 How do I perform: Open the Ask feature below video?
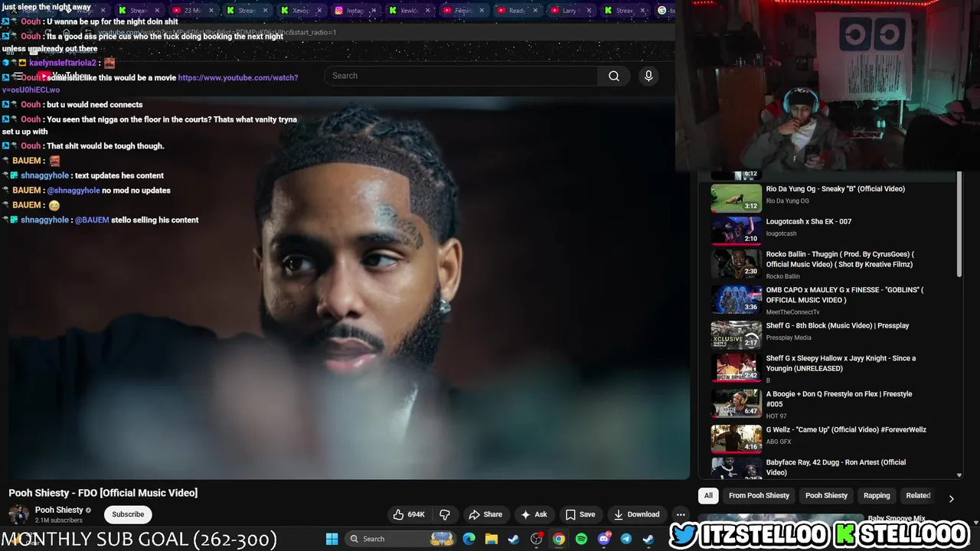tap(534, 514)
